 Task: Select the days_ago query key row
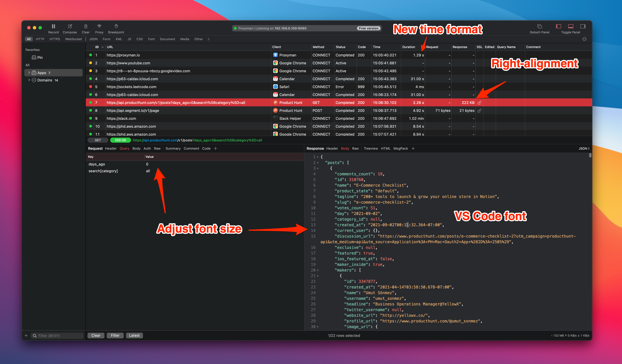[x=195, y=164]
